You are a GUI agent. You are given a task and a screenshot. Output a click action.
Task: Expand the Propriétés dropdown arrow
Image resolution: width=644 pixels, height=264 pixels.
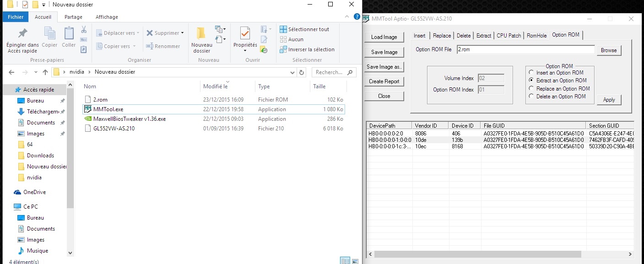[x=245, y=51]
